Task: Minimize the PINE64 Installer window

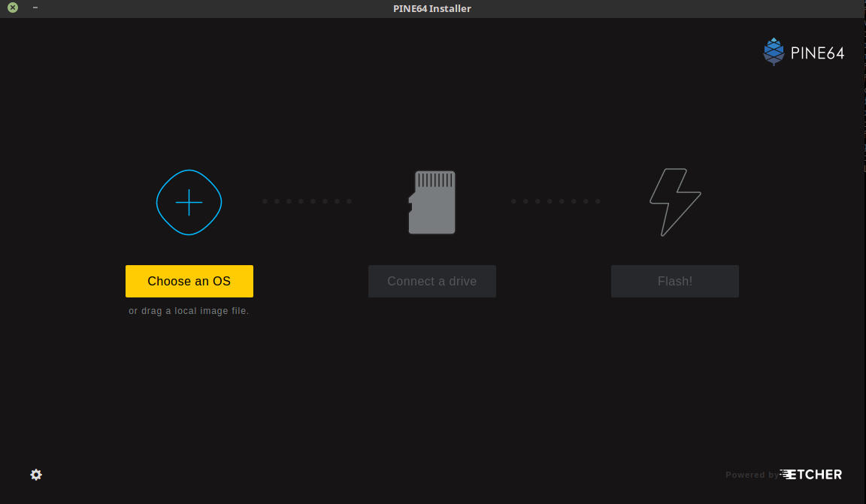Action: (35, 8)
